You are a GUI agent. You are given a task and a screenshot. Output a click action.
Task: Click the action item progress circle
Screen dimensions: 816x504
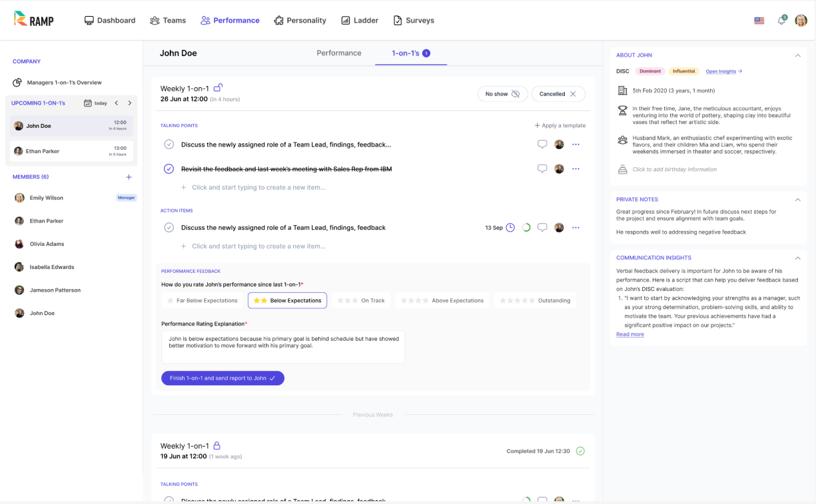tap(526, 228)
